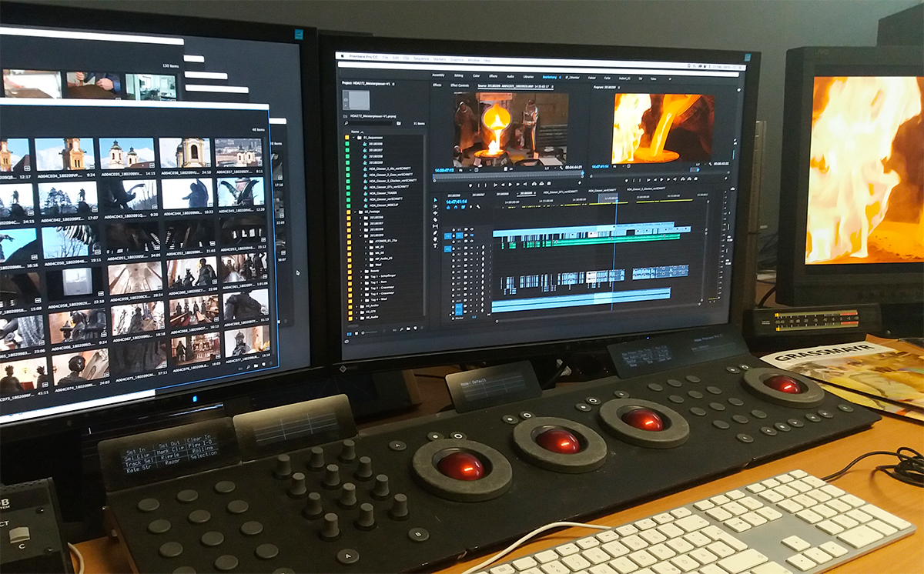Open the Markers menu
This screenshot has width=924, height=574.
440,59
